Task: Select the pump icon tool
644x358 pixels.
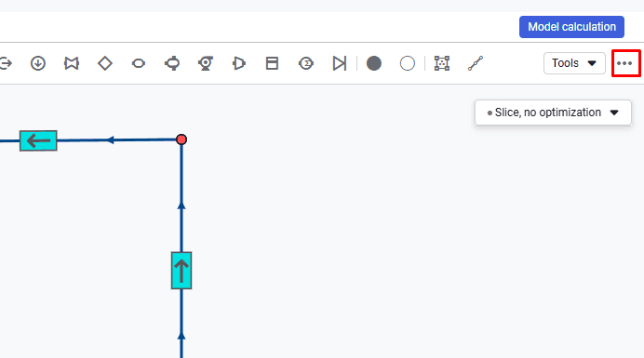Action: (x=206, y=63)
